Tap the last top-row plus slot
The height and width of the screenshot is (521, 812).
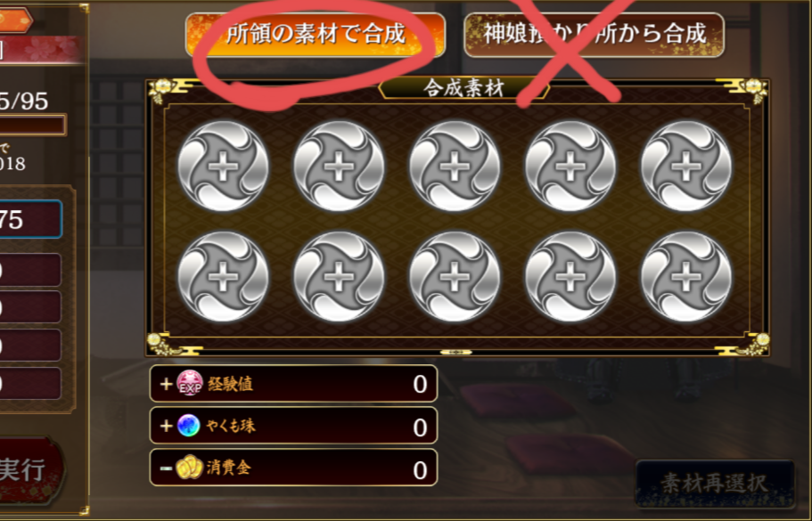[686, 166]
